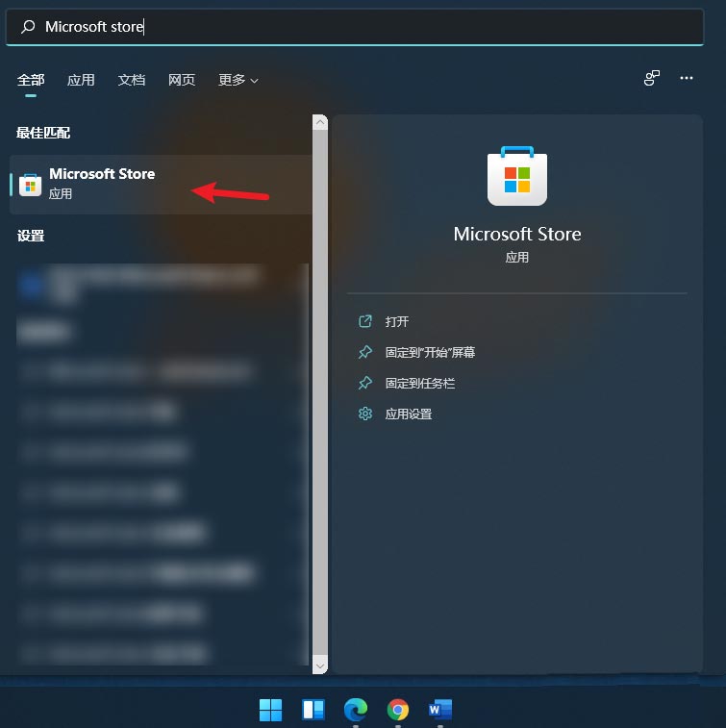Click the scrollbar down arrow

(320, 665)
